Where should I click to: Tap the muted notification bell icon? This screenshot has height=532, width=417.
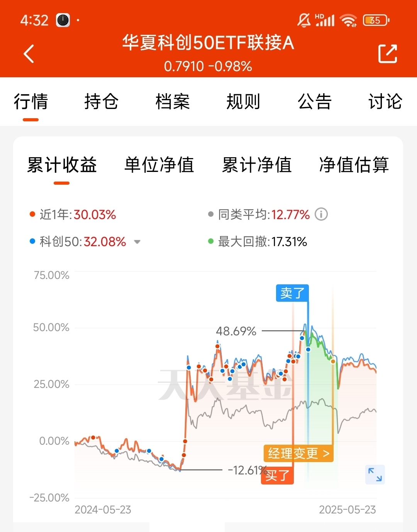[304, 20]
